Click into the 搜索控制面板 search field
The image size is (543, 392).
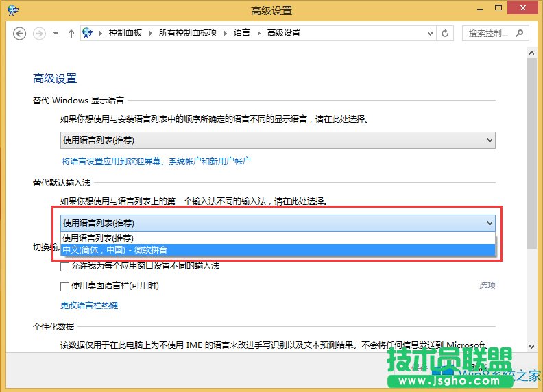coord(488,33)
